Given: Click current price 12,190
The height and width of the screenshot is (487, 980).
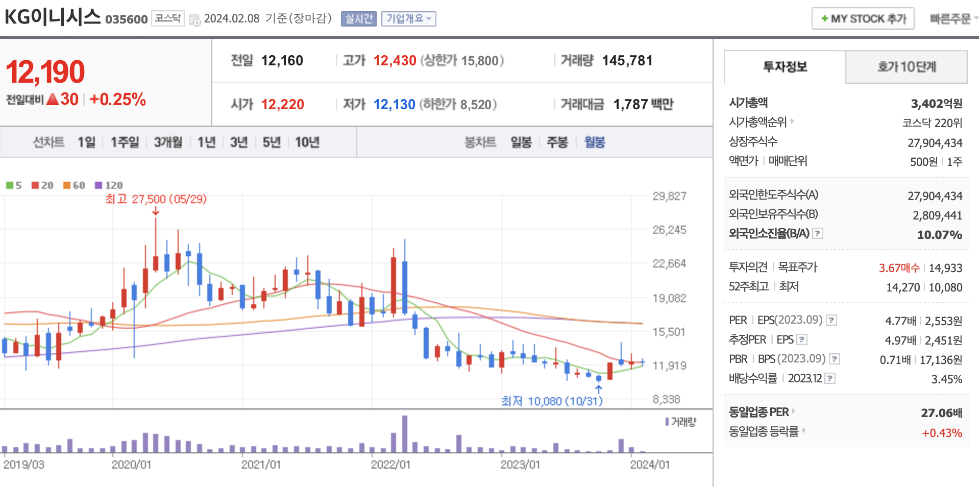Looking at the screenshot, I should tap(45, 72).
